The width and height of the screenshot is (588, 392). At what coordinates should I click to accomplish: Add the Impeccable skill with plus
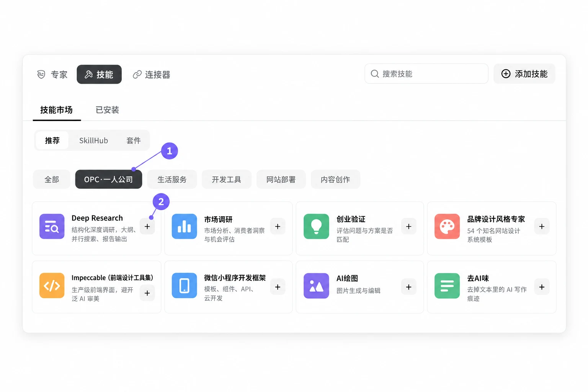pyautogui.click(x=147, y=293)
